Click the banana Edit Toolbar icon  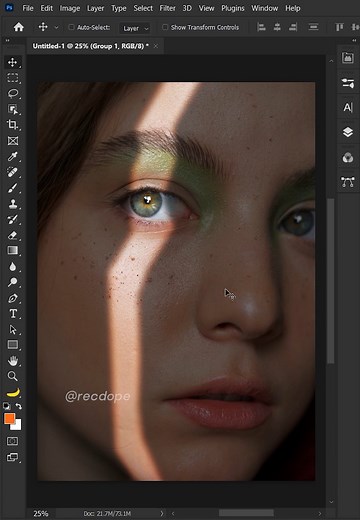pyautogui.click(x=13, y=392)
